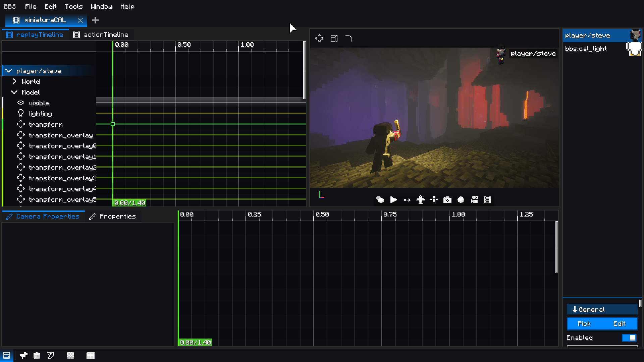Click the checkerboard texture icon in bottom bar
Viewport: 644px width, 362px height.
[70, 355]
